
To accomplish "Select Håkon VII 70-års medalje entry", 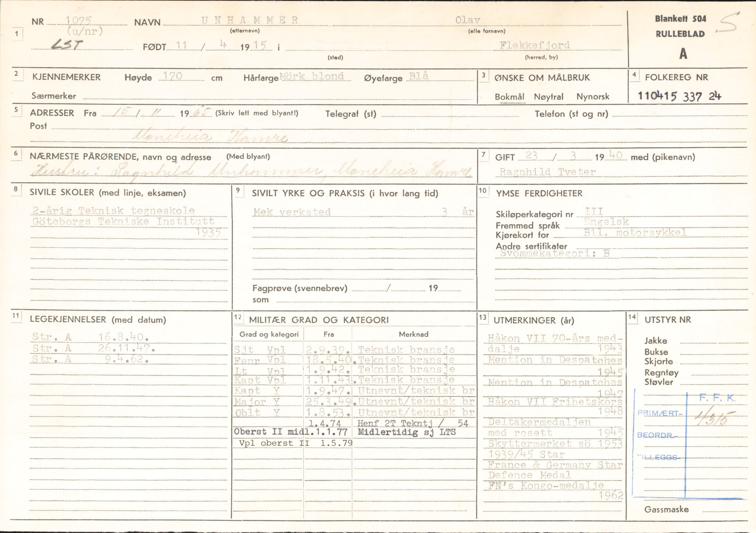I will pos(555,343).
